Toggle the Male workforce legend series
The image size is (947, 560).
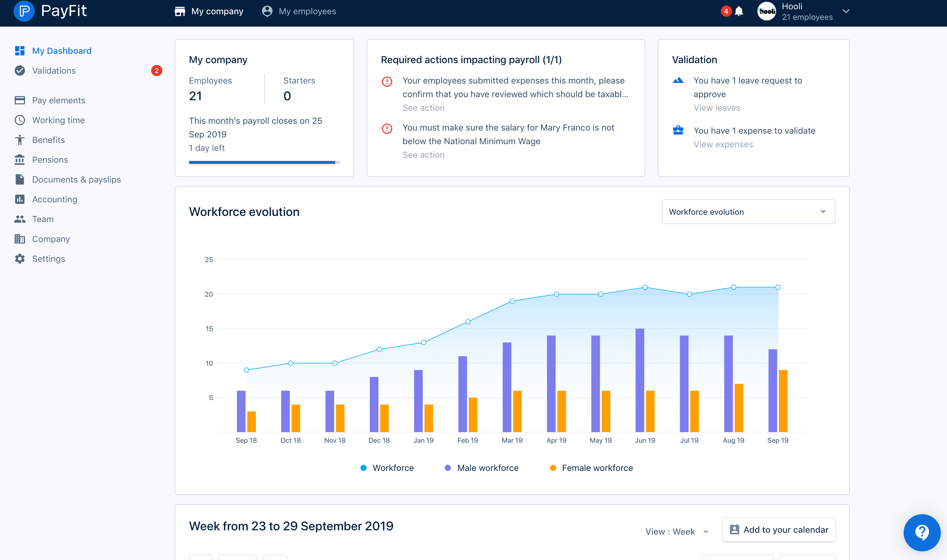click(x=482, y=468)
